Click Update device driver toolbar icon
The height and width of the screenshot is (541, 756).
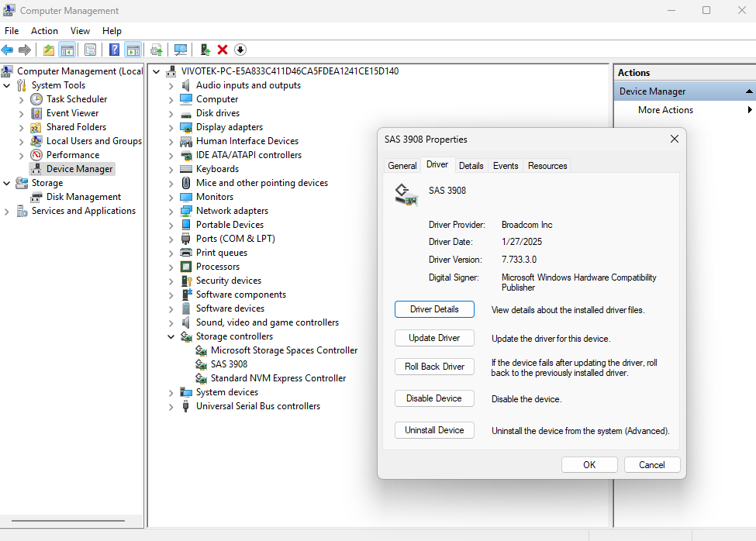[156, 50]
